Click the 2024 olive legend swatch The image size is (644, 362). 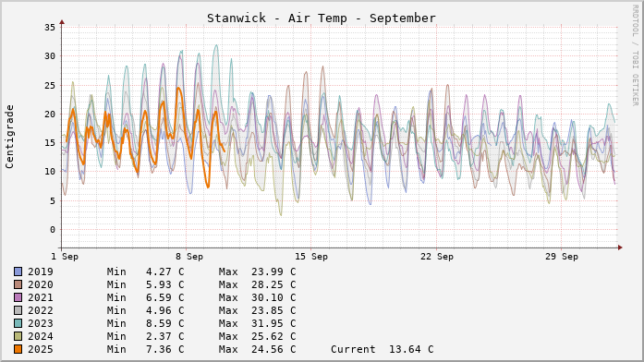coord(18,336)
